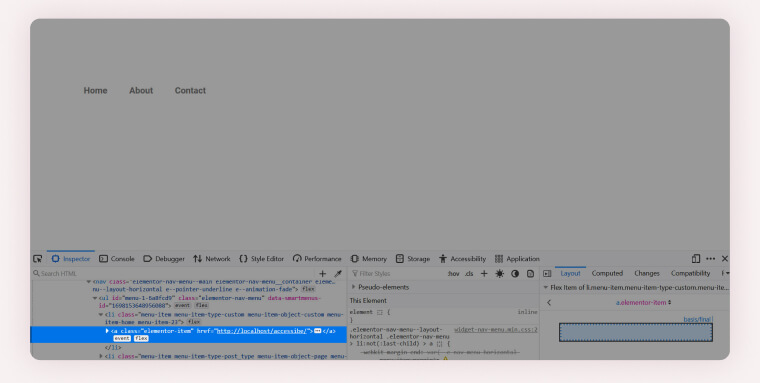This screenshot has height=383, width=760.
Task: Toggle the flex badge on the ul element
Action: coord(201,306)
